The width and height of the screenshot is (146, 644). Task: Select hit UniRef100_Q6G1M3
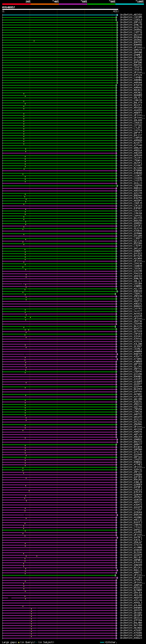[131, 417]
